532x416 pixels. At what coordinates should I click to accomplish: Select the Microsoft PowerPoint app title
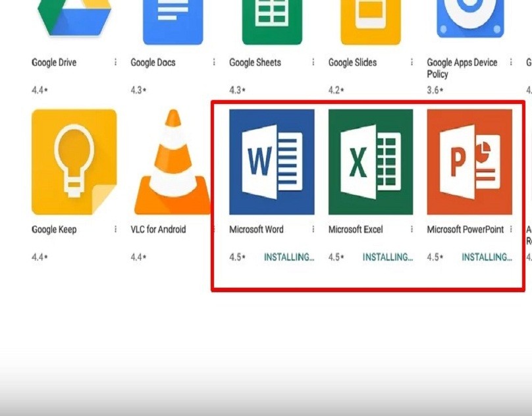tap(465, 229)
